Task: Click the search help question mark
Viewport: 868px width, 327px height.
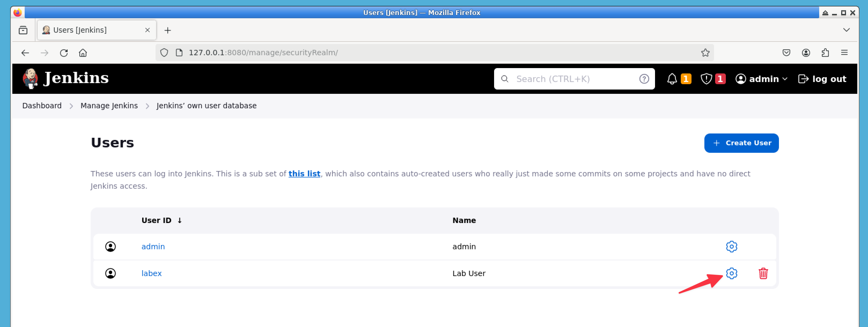Action: pyautogui.click(x=644, y=79)
